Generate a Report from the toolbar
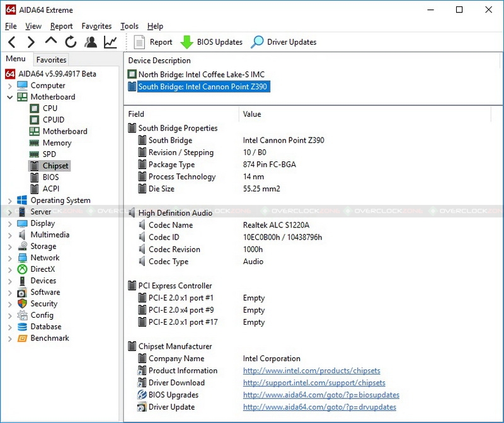This screenshot has height=423, width=504. coord(153,42)
